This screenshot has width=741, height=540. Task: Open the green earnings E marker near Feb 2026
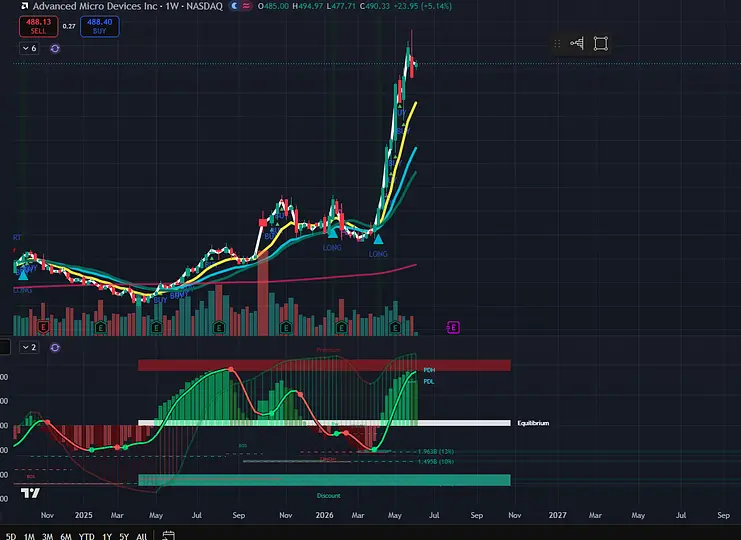point(341,326)
